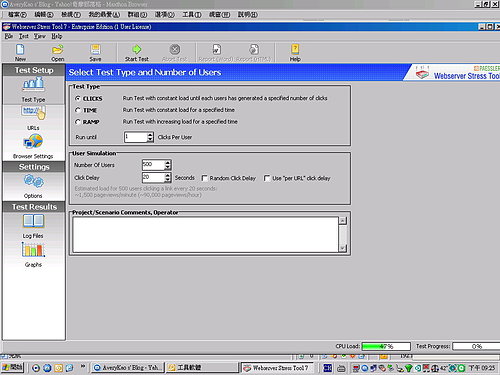Viewport: 500px width, 375px height.
Task: Enable the Random Click Delay checkbox
Action: pyautogui.click(x=205, y=178)
